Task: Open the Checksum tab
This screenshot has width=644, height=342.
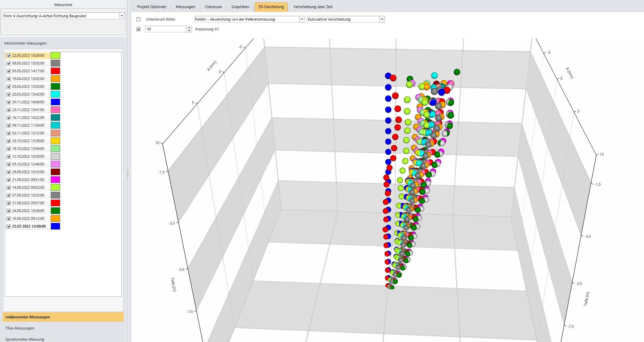Action: [213, 7]
